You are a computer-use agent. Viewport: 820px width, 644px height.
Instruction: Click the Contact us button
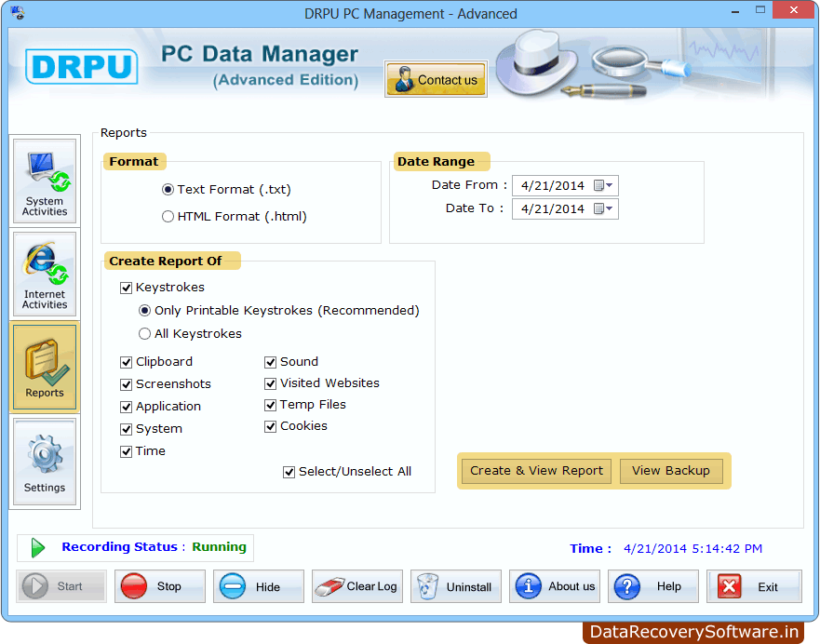pos(436,79)
